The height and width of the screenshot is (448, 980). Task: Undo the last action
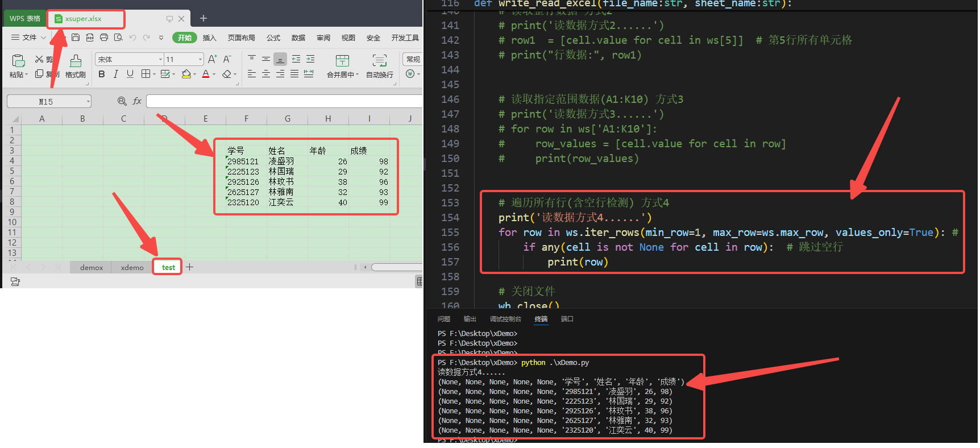pos(132,38)
